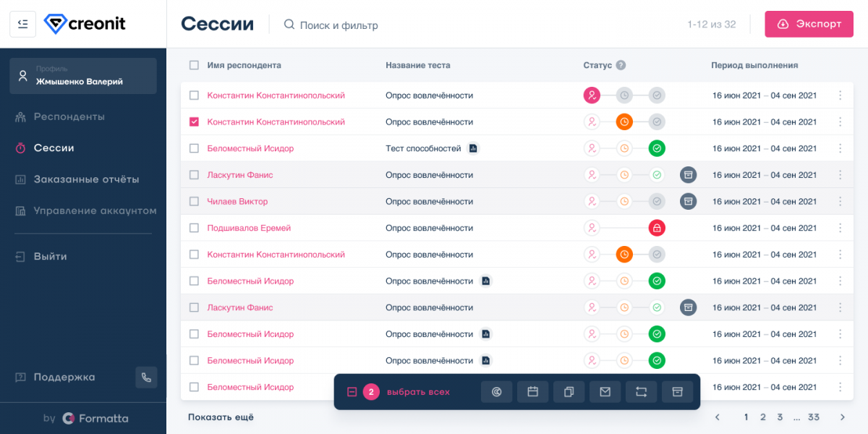Click the calendar icon in bulk action bar

point(533,392)
